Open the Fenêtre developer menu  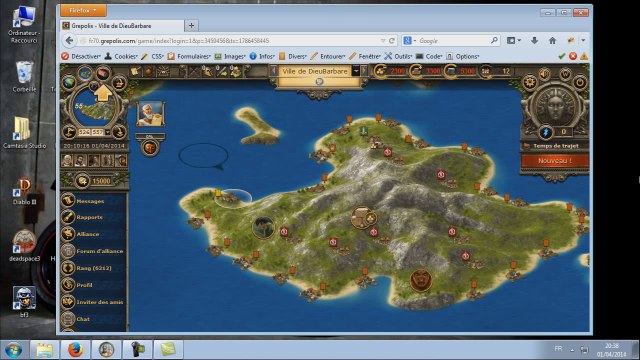[365, 56]
